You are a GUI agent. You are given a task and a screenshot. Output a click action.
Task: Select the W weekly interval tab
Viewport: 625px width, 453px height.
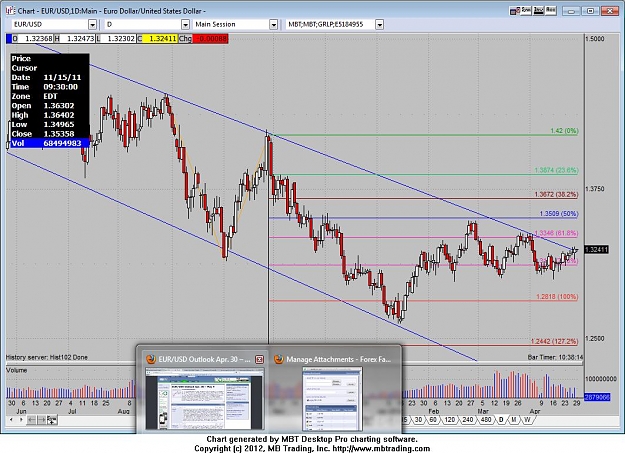pyautogui.click(x=527, y=420)
